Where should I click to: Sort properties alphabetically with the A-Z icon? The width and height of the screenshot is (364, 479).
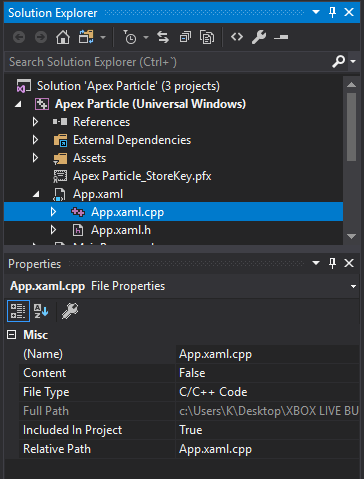41,311
